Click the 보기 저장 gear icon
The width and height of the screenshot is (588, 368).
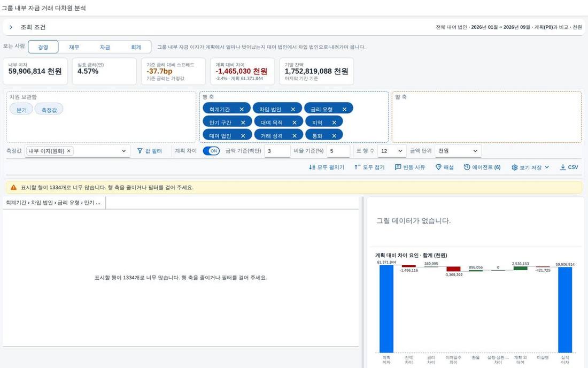click(514, 167)
